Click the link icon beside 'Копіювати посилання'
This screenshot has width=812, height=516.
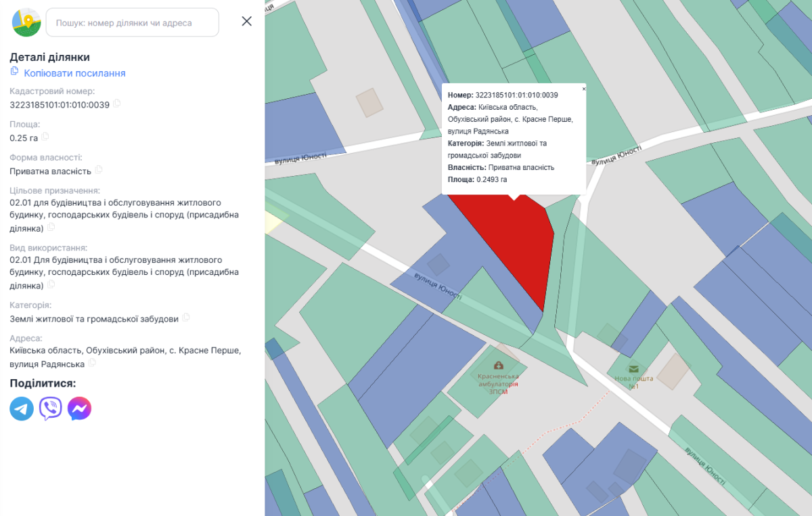tap(14, 72)
